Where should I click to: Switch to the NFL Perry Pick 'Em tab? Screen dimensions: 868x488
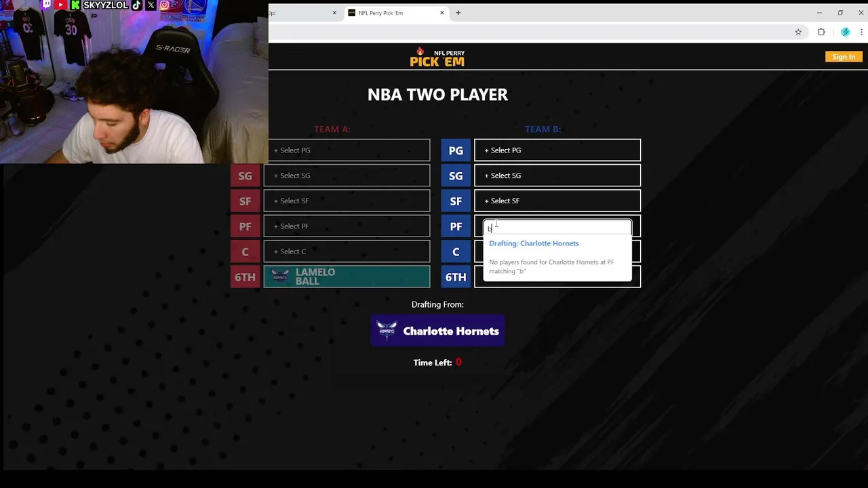click(397, 13)
